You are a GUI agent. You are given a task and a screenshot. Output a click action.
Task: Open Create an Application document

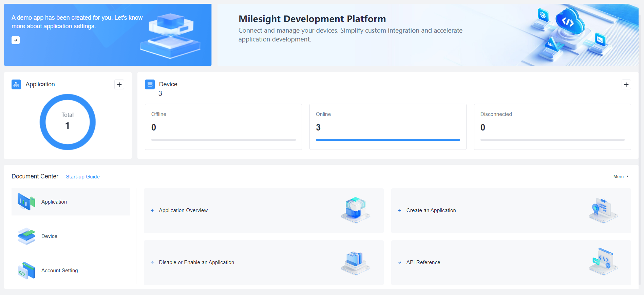point(511,211)
